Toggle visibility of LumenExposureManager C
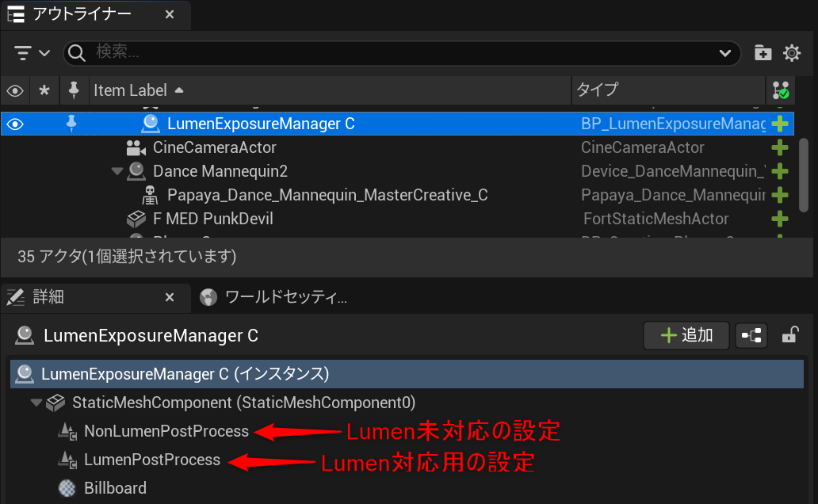 (15, 124)
